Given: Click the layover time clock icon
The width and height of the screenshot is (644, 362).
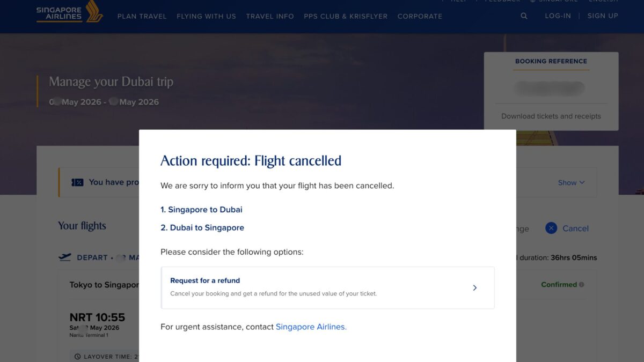Looking at the screenshot, I should click(78, 357).
